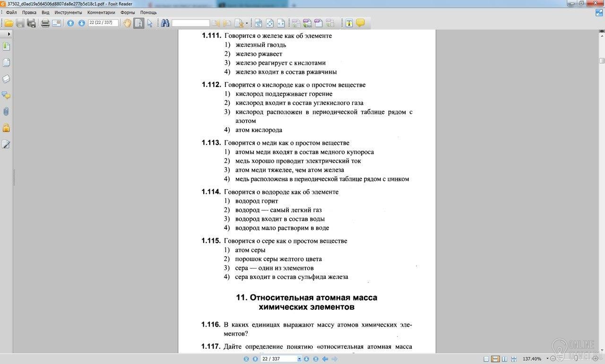Open the Комментарии menu
The height and width of the screenshot is (364, 605).
pos(101,12)
